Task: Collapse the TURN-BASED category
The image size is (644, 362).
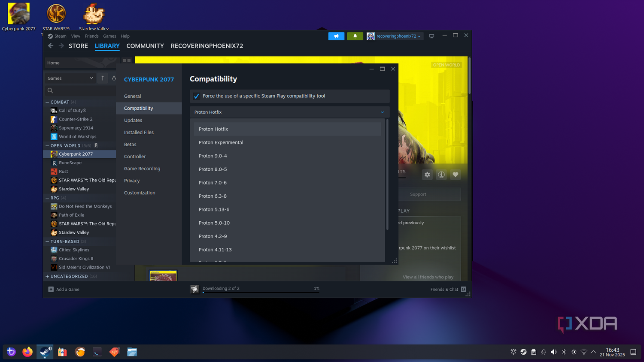Action: 47,241
